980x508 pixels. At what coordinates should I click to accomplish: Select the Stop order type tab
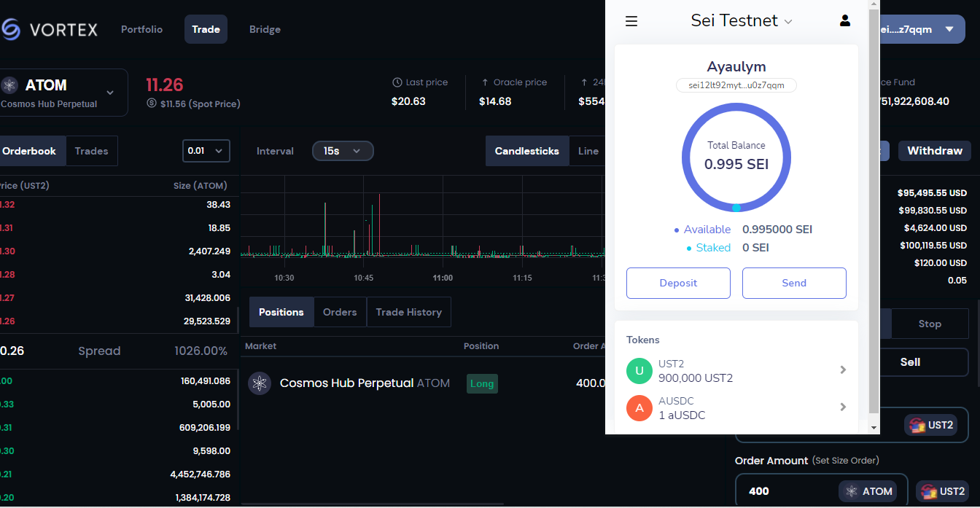pos(930,324)
